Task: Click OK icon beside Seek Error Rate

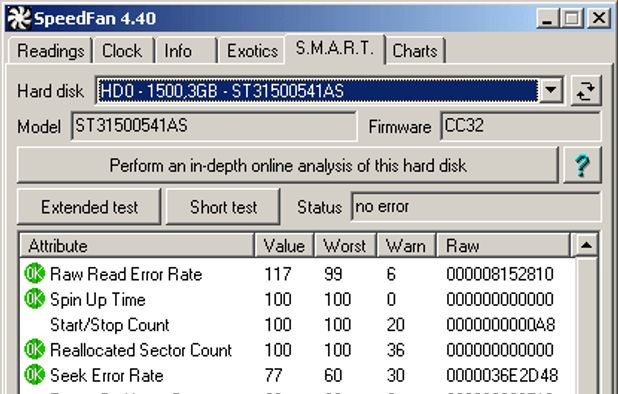Action: [35, 374]
